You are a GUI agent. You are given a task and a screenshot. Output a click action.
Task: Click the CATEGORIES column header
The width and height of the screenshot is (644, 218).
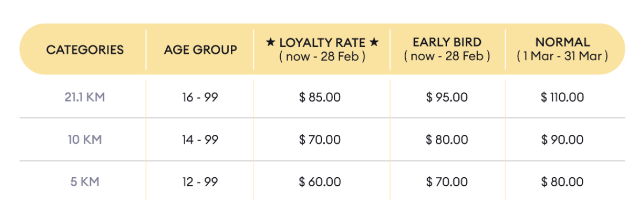click(85, 50)
